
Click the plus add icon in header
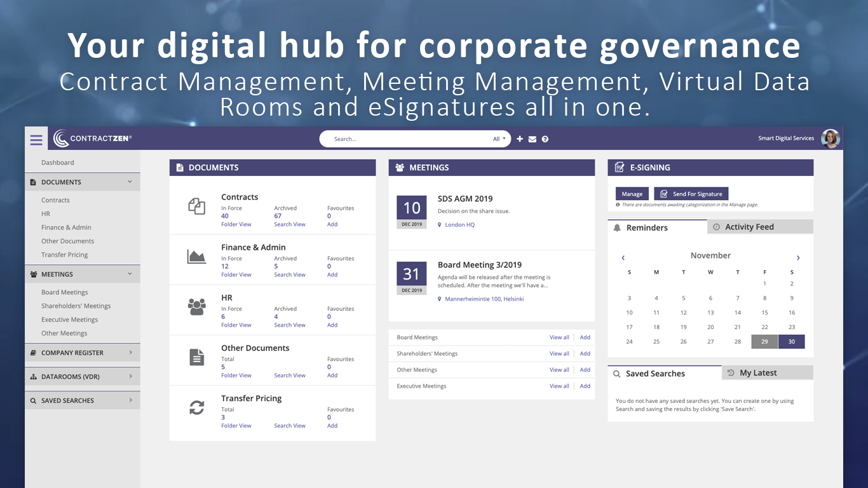(x=520, y=139)
